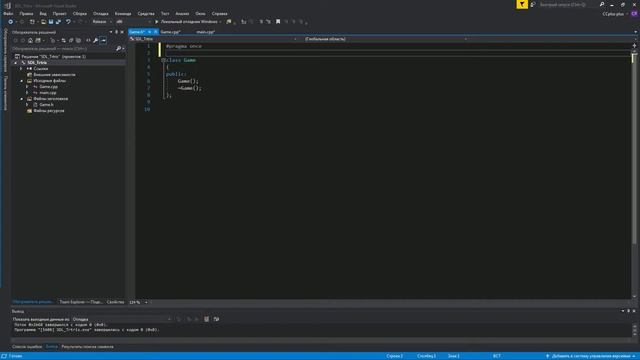Click the open file toolbar icon

click(43, 22)
